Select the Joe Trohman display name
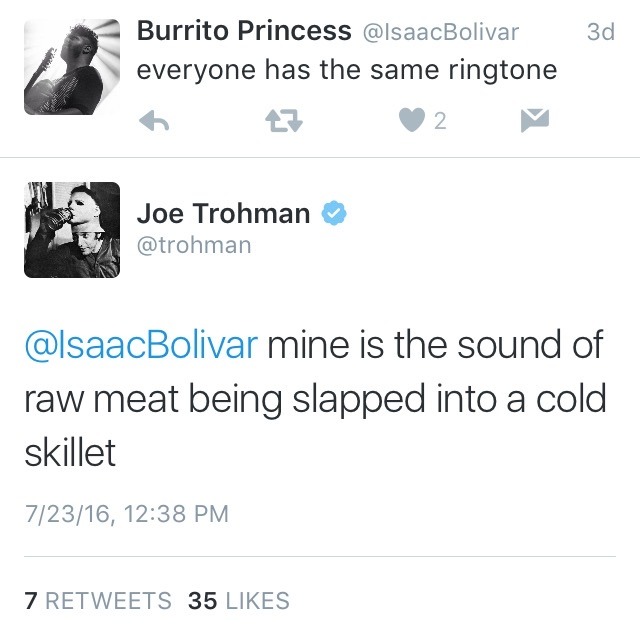The image size is (640, 635). [x=223, y=213]
